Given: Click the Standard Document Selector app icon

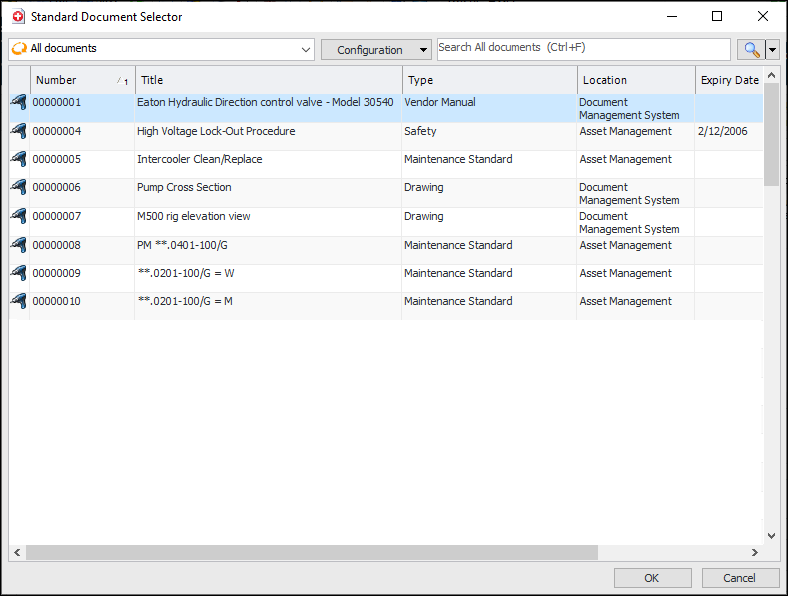Looking at the screenshot, I should click(x=18, y=17).
